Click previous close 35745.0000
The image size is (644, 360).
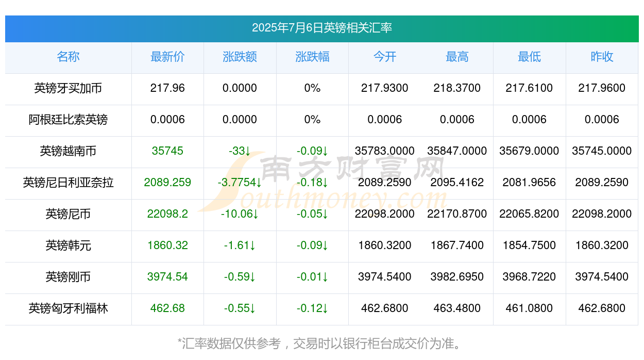602,151
